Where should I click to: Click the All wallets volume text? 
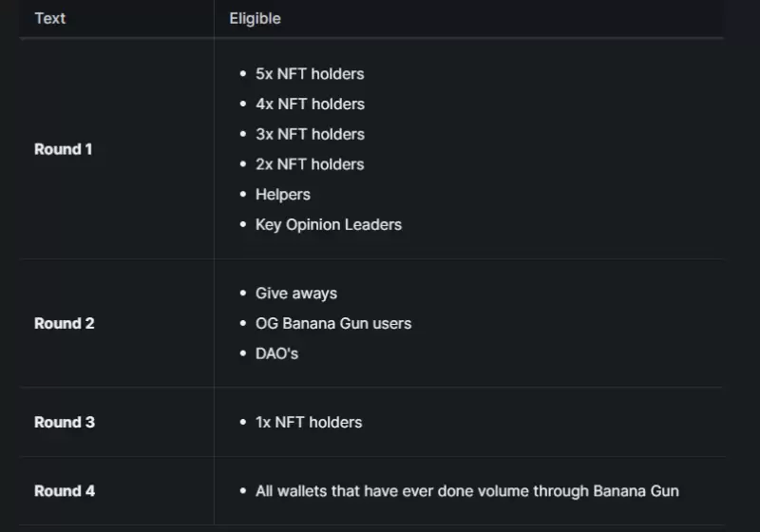[x=466, y=491]
